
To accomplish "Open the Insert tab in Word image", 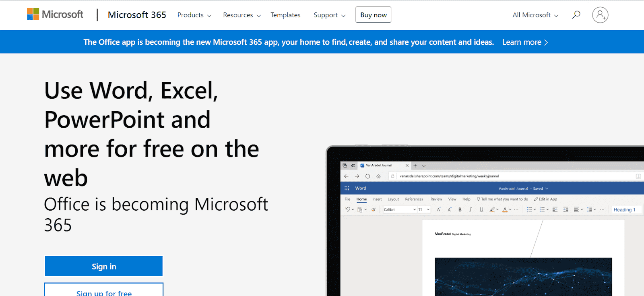I will 377,199.
